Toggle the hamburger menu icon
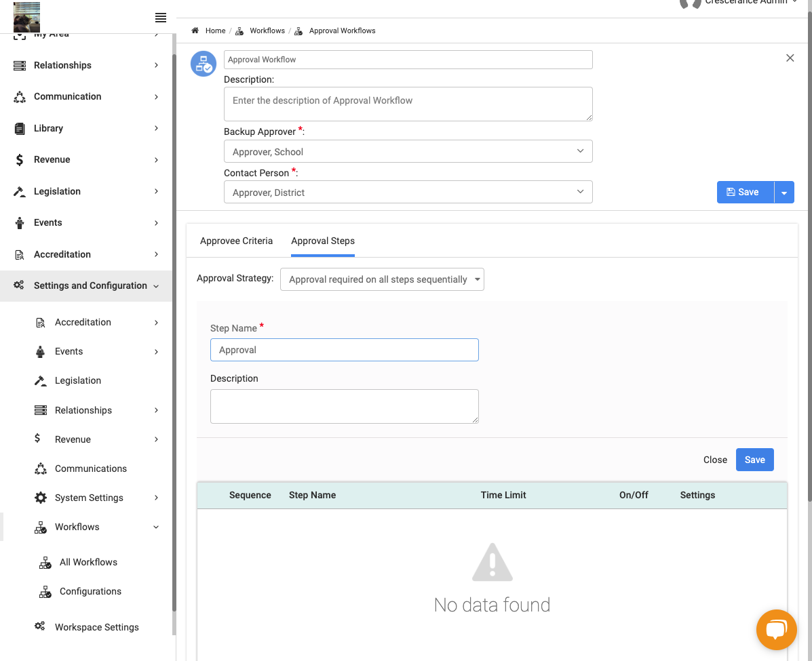Viewport: 812px width, 661px height. [x=161, y=18]
